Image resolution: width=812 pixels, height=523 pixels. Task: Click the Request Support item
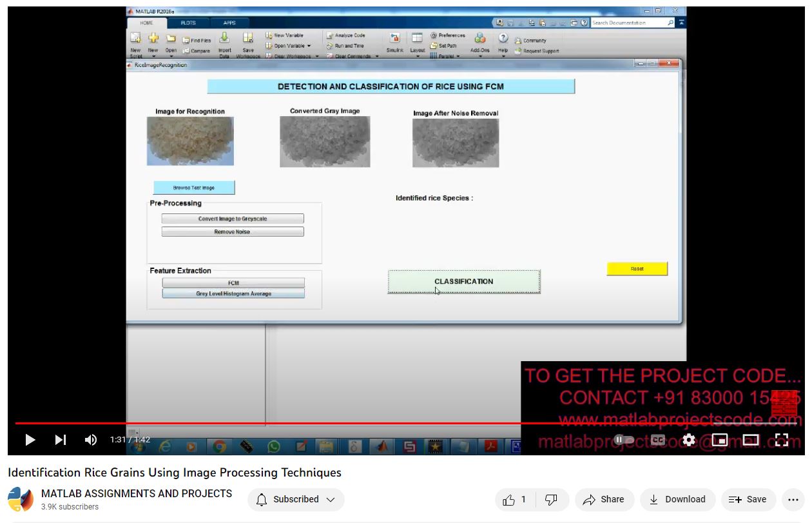point(537,51)
